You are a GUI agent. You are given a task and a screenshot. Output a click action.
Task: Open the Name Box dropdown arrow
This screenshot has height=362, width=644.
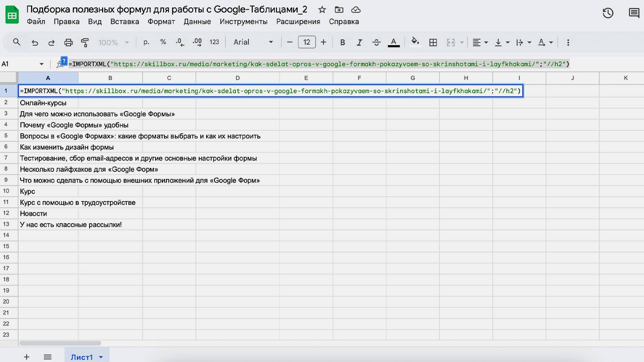coord(41,64)
